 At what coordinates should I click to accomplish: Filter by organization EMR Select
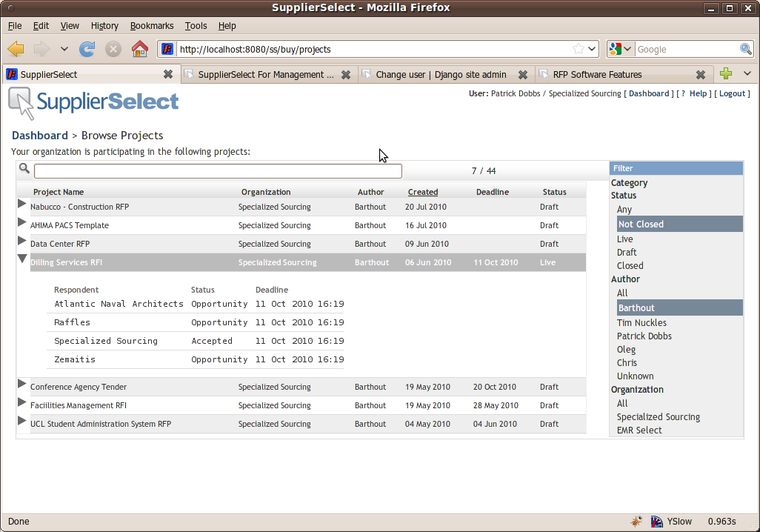[x=639, y=430]
